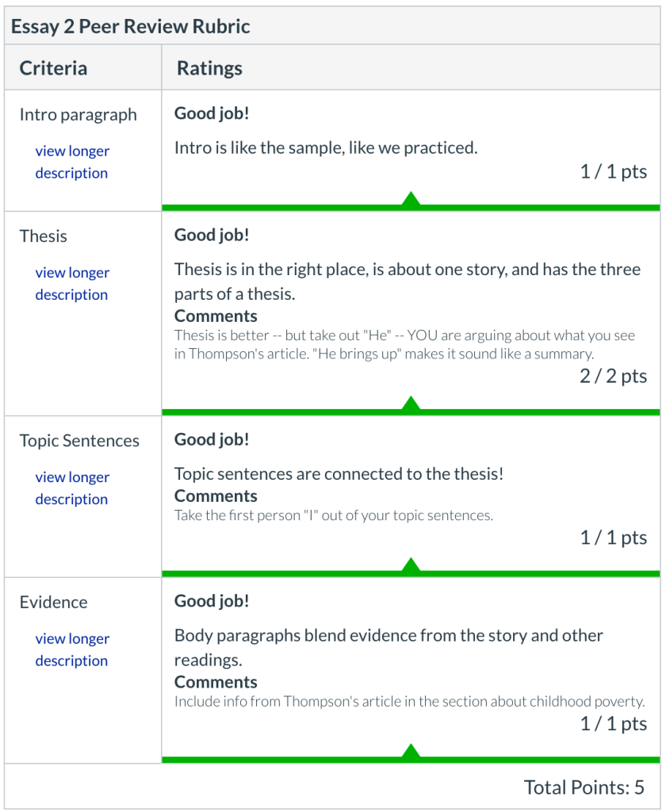
Task: Open longer description for Thesis criterion
Action: (71, 283)
